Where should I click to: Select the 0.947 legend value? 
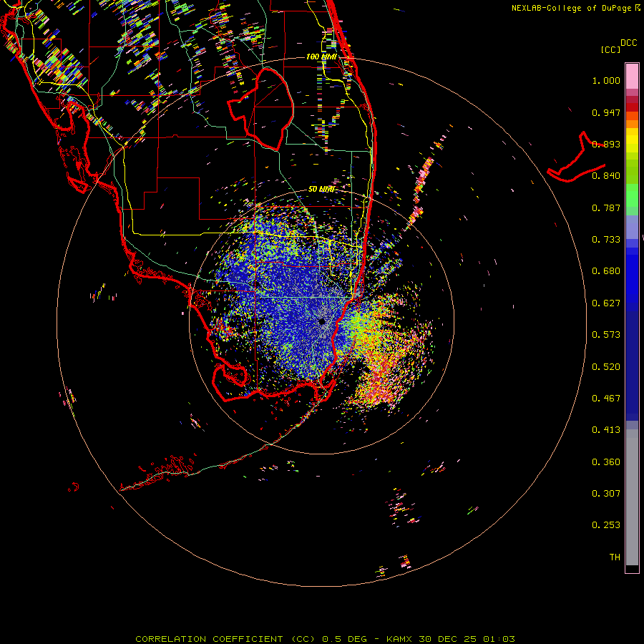coord(606,112)
